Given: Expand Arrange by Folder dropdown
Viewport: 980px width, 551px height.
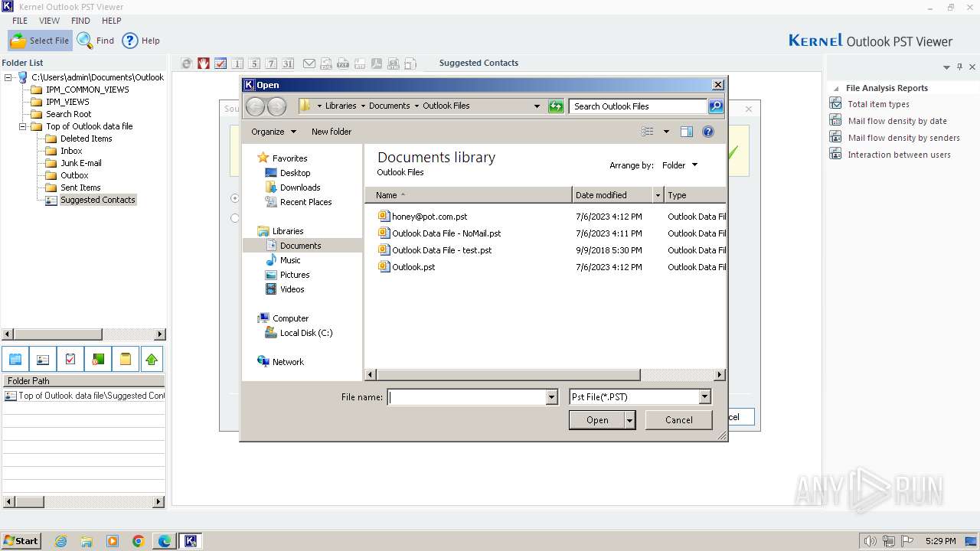Looking at the screenshot, I should (680, 165).
